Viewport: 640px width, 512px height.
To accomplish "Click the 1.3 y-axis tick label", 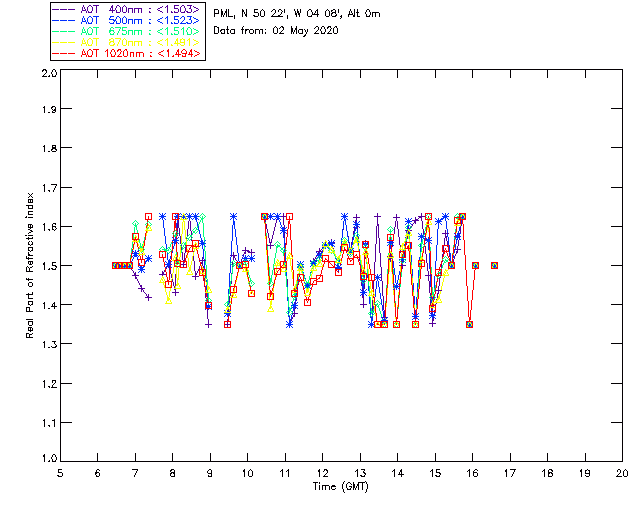I will pos(47,344).
